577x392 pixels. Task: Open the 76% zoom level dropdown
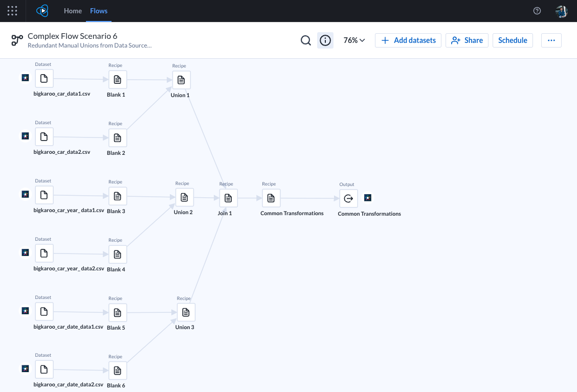tap(354, 40)
